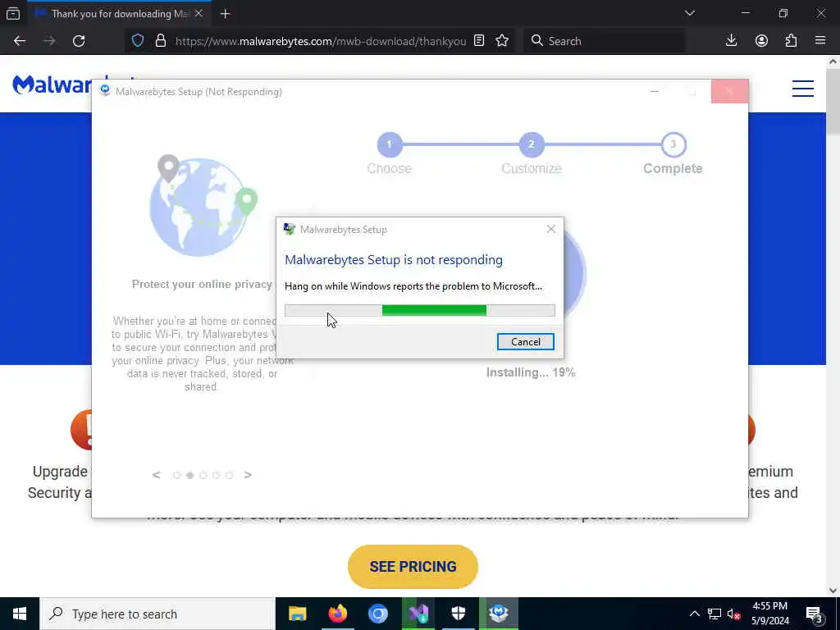Reload the current page
The image size is (840, 630).
pos(79,41)
